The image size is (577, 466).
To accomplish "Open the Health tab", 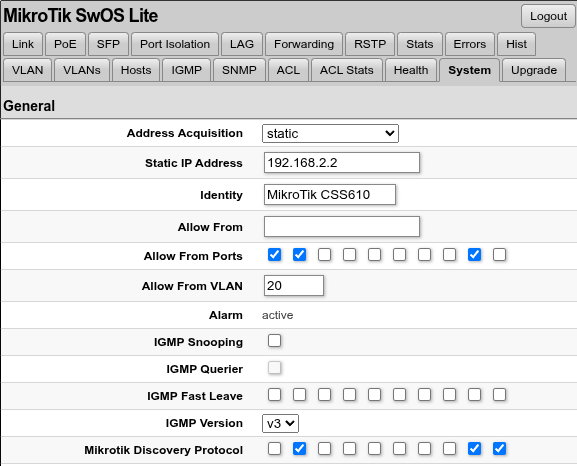I will tap(411, 70).
